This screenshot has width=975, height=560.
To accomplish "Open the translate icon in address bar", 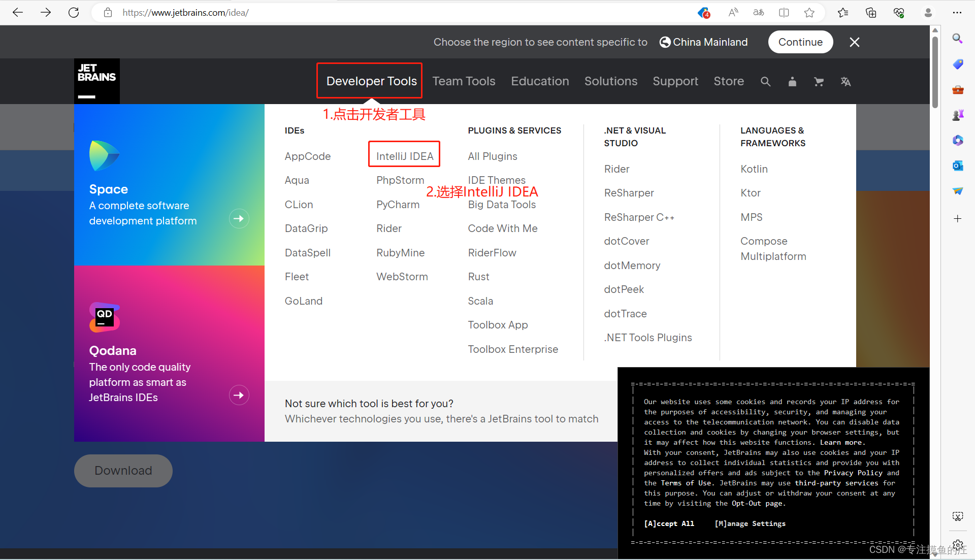I will [758, 13].
